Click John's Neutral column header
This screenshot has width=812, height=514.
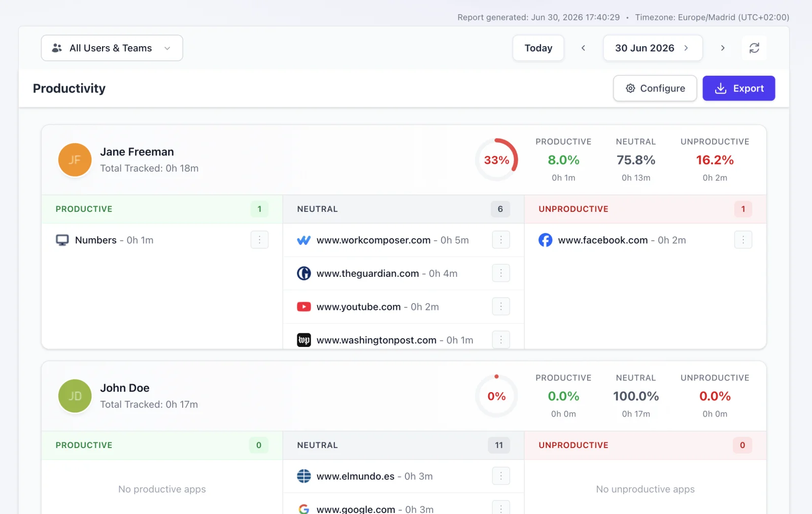(403, 445)
